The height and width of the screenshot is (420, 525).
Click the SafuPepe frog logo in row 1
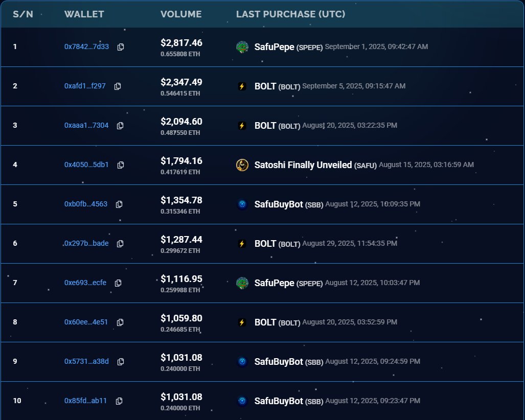click(x=242, y=46)
